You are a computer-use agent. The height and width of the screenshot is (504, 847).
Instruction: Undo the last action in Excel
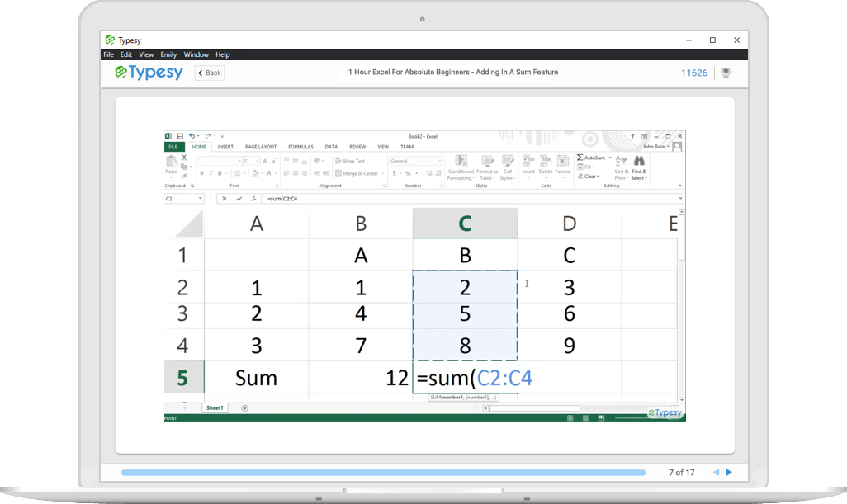pyautogui.click(x=192, y=136)
